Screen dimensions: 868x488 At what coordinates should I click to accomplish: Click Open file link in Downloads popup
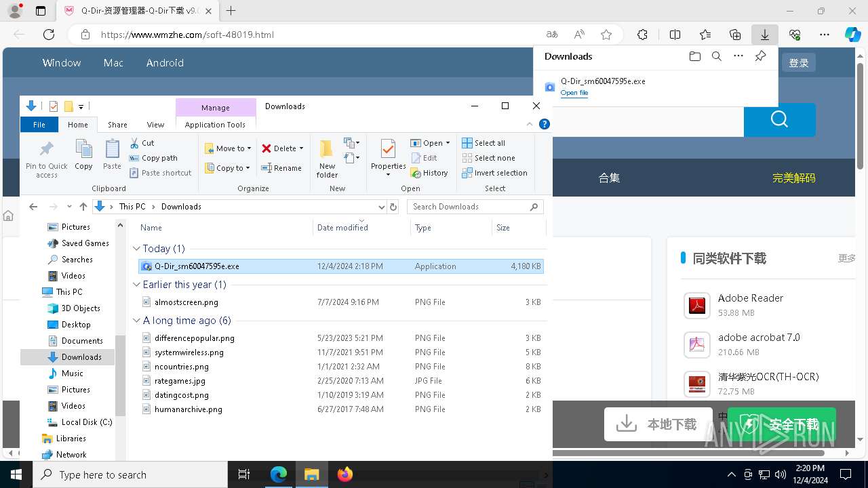click(574, 93)
